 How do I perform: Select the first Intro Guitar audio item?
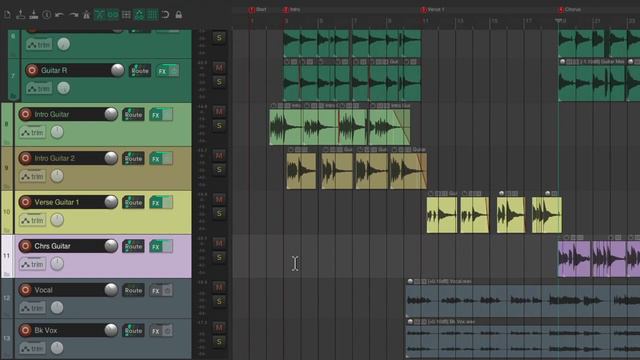point(286,127)
